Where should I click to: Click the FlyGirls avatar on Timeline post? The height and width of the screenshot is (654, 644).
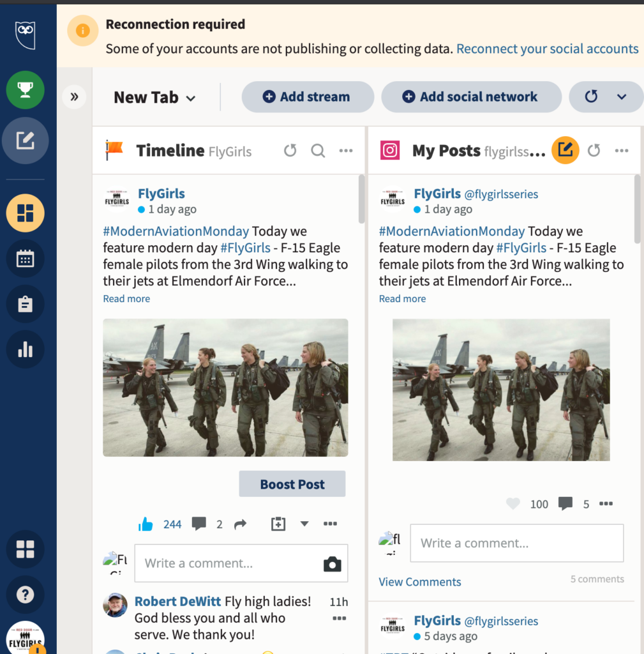[x=117, y=199]
